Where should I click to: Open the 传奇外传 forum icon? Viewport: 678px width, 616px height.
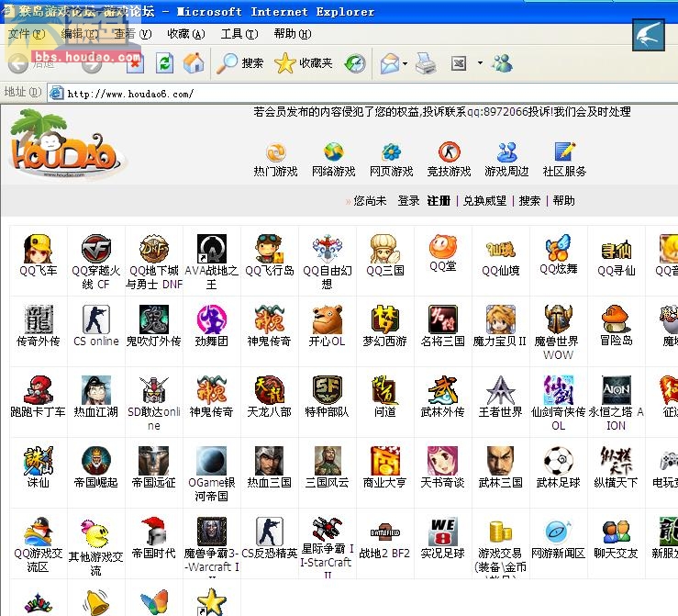38,319
